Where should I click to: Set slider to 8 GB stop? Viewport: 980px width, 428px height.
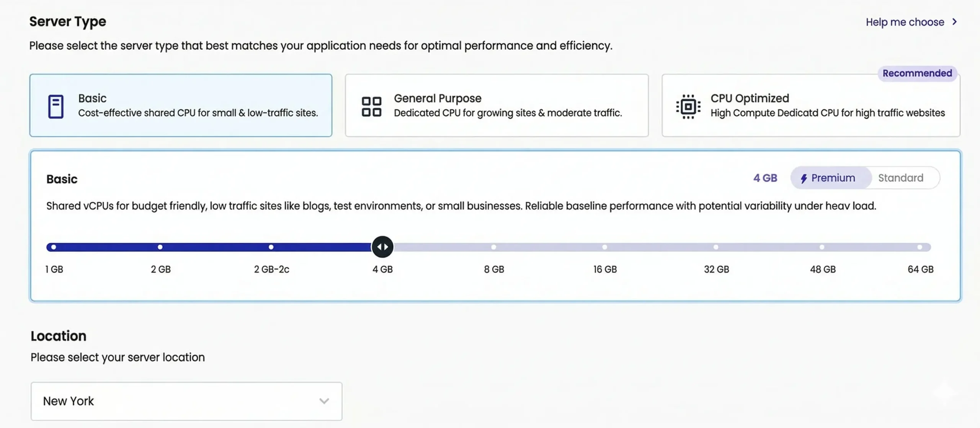tap(493, 247)
